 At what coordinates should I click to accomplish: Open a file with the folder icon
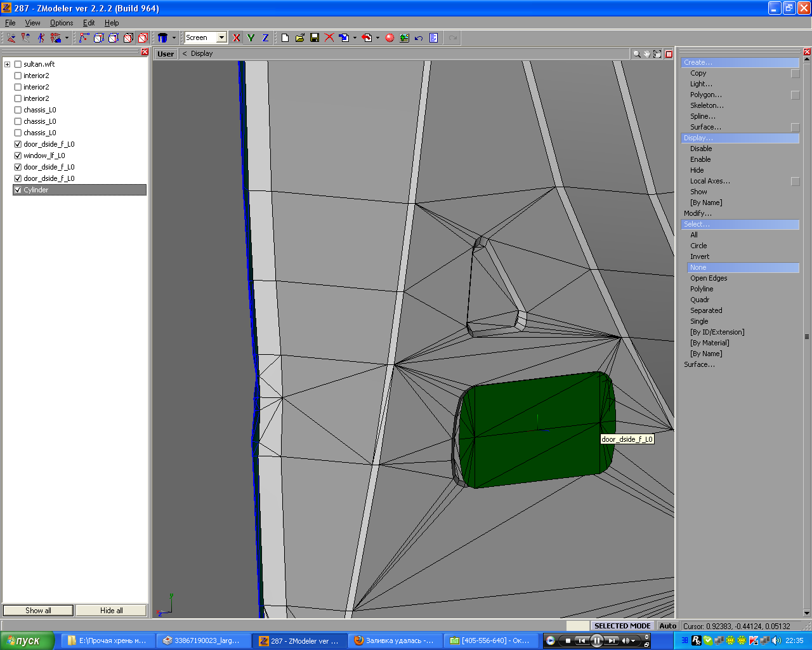click(x=300, y=38)
